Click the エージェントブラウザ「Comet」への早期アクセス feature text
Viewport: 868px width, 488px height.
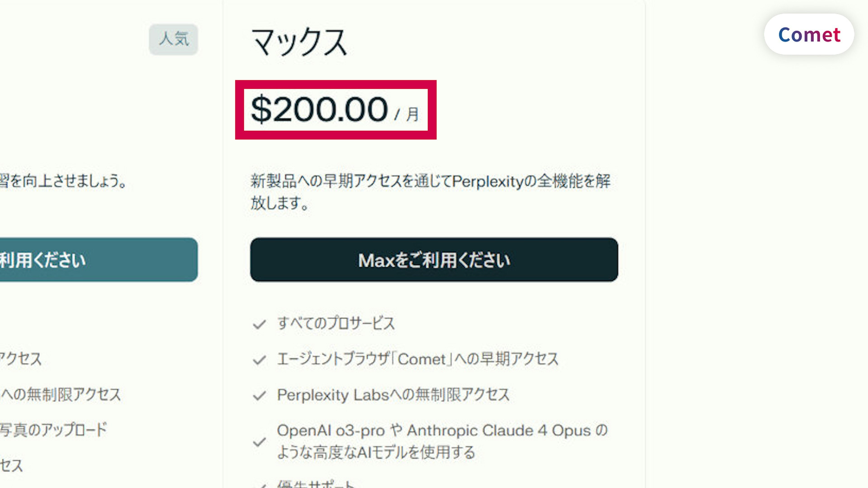pos(417,359)
